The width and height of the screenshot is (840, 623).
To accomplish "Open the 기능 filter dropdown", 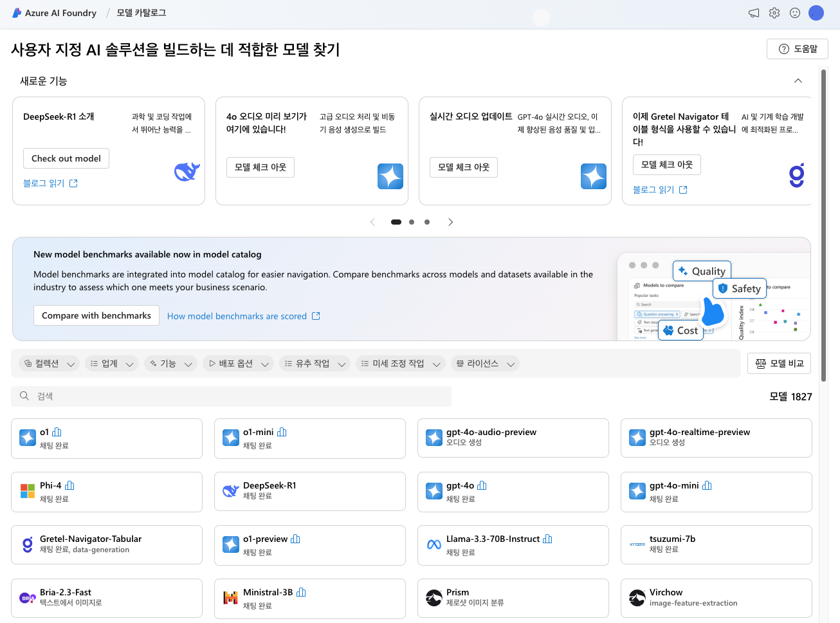I will [170, 364].
